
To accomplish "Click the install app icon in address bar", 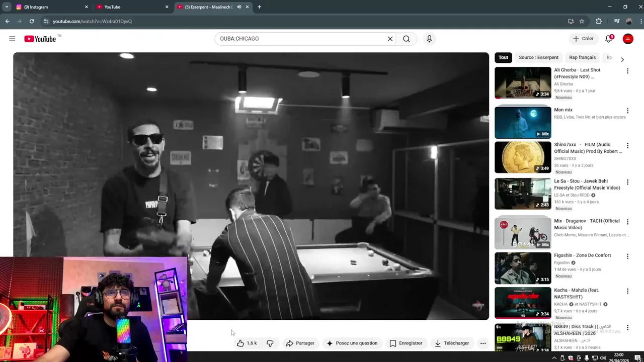I will [571, 21].
